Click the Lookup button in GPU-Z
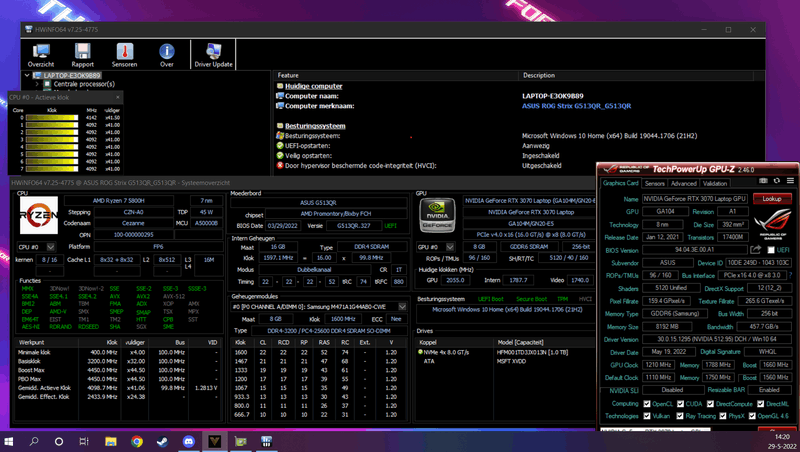Image resolution: width=800 pixels, height=452 pixels. click(x=771, y=198)
